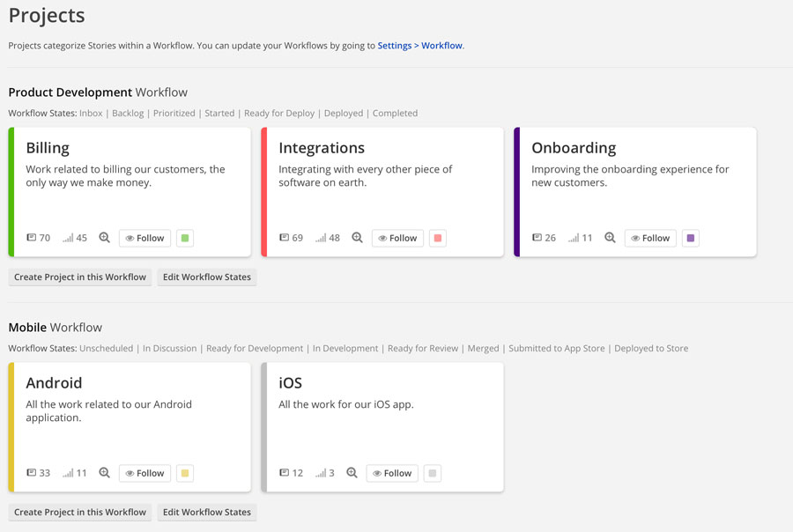Follow the Billing project
The width and height of the screenshot is (793, 532).
[x=145, y=237]
